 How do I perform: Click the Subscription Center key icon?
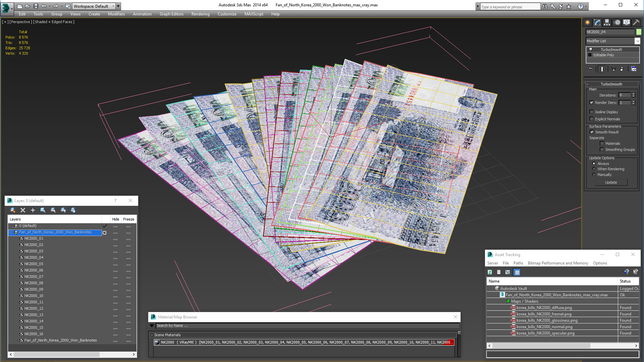pos(553,6)
